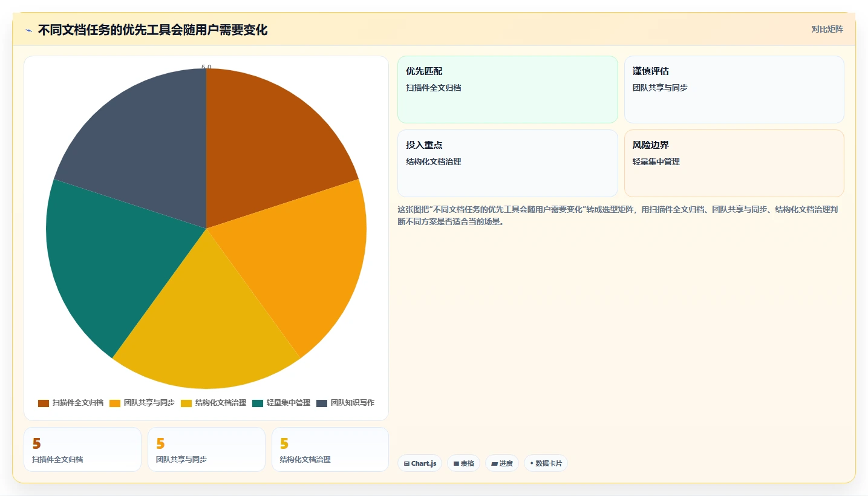Select the 表格 tag
868x496 pixels.
(x=464, y=463)
